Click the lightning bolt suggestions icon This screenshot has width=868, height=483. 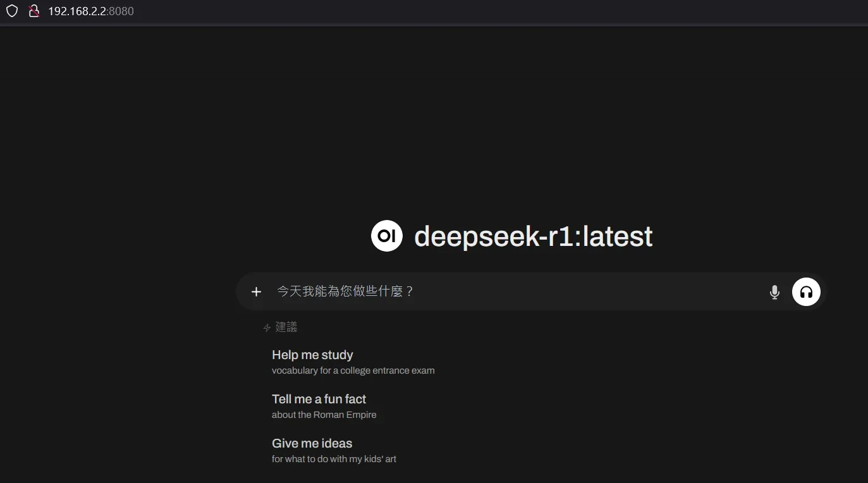[267, 327]
